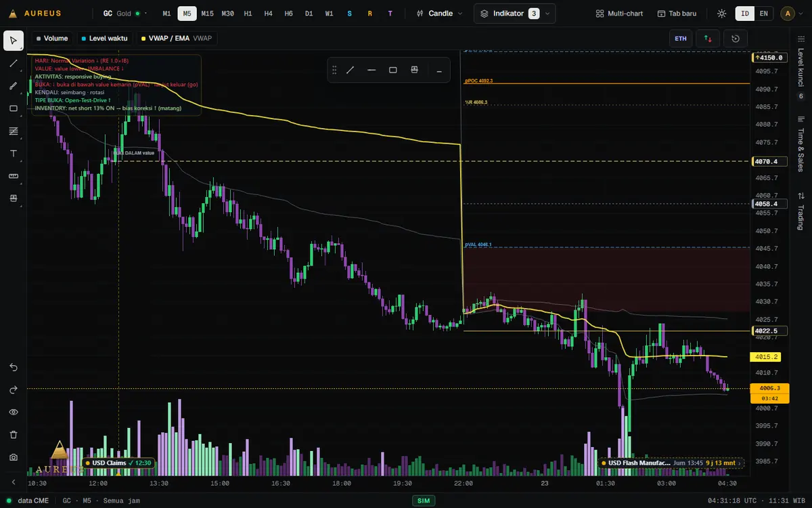Pick the line tool in floating toolbar
Screen dimensions: 812x508
[351, 70]
